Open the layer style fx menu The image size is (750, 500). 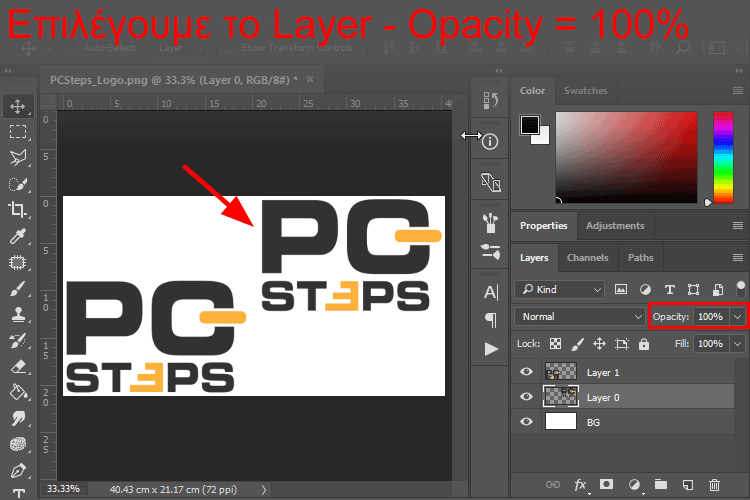pyautogui.click(x=581, y=485)
